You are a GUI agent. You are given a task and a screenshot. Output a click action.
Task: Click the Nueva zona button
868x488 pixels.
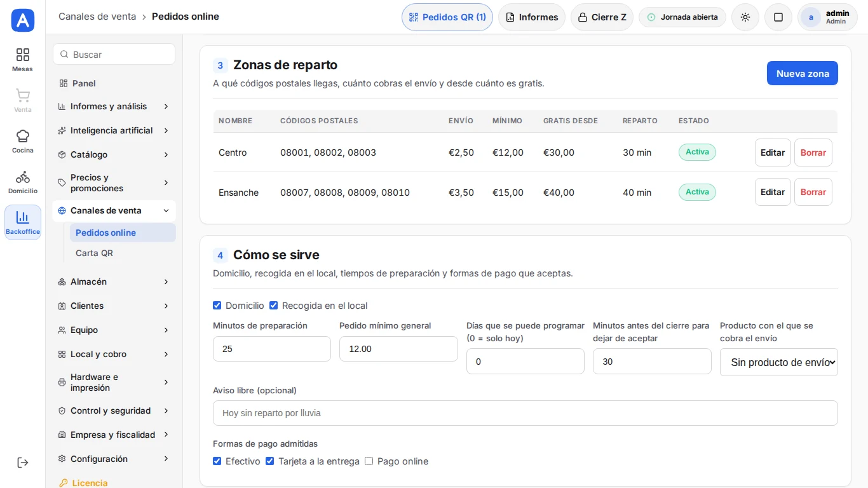[x=803, y=73]
